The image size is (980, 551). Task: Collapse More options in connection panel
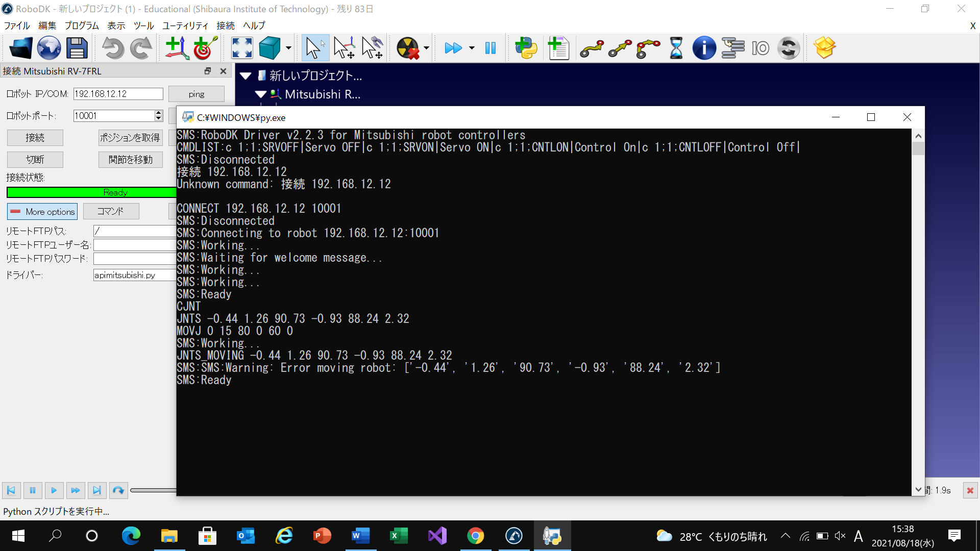tap(42, 212)
